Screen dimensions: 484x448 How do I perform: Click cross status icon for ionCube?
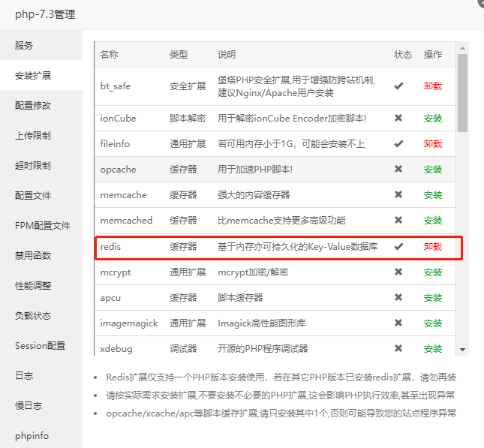[x=398, y=118]
